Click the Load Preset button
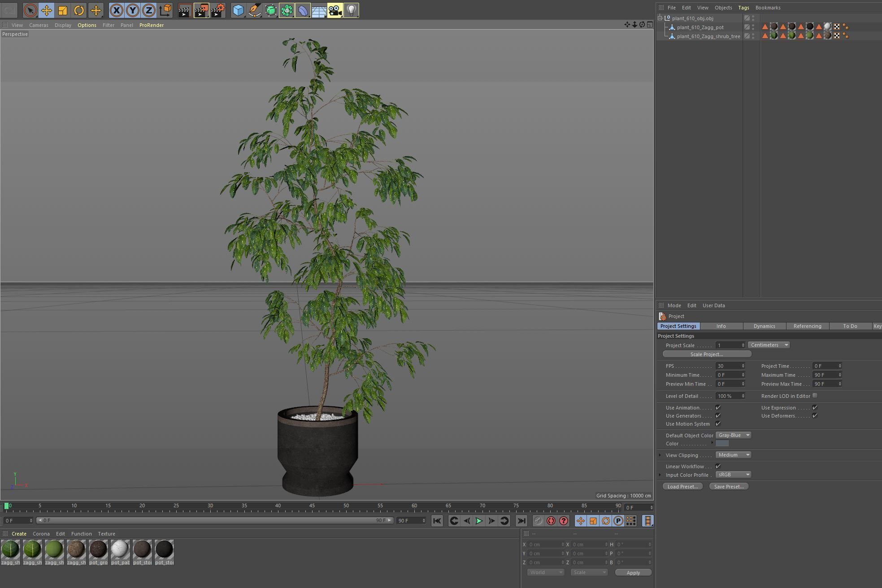The image size is (882, 588). point(682,487)
